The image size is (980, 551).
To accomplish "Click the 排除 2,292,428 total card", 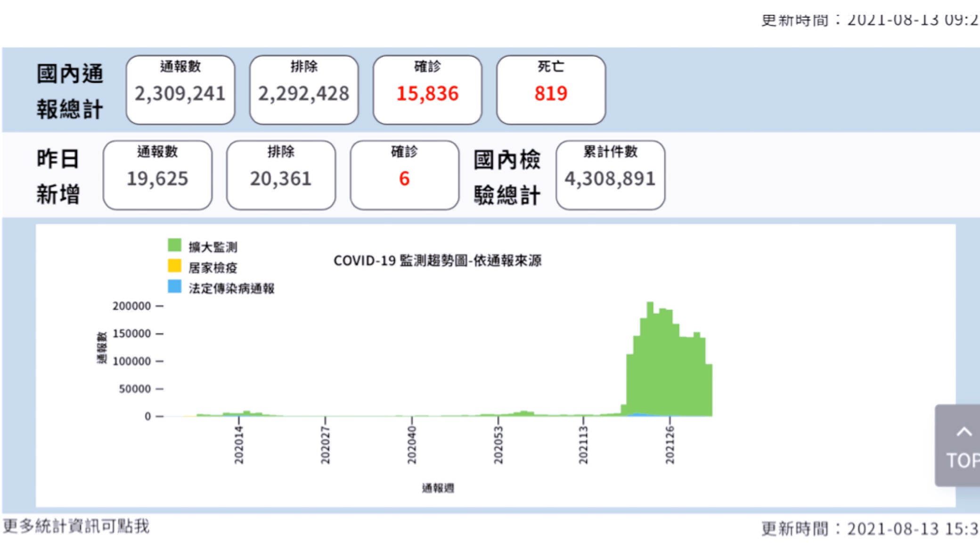I will (x=304, y=90).
